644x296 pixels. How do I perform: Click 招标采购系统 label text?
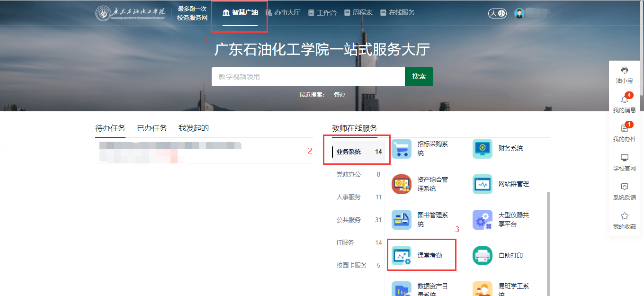(433, 149)
